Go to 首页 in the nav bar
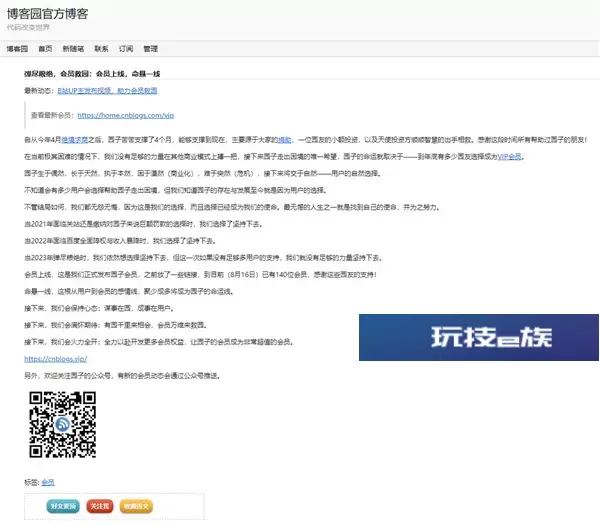600x525 pixels. click(45, 47)
